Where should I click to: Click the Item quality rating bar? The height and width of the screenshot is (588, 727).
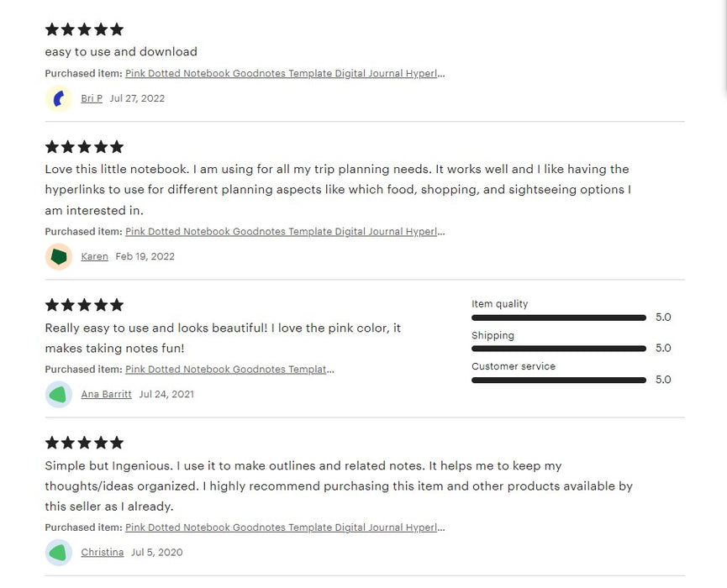[x=559, y=318]
